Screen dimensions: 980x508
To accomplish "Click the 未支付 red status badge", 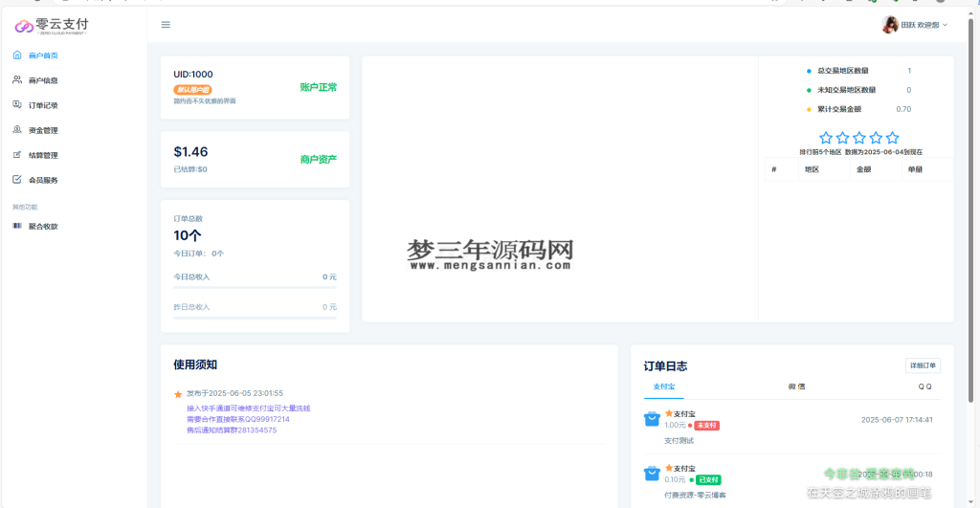I will (x=707, y=426).
